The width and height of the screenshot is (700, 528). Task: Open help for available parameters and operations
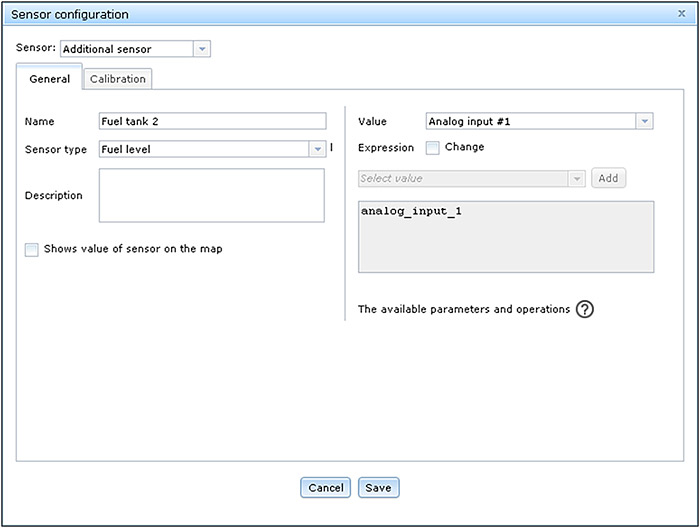pyautogui.click(x=584, y=309)
